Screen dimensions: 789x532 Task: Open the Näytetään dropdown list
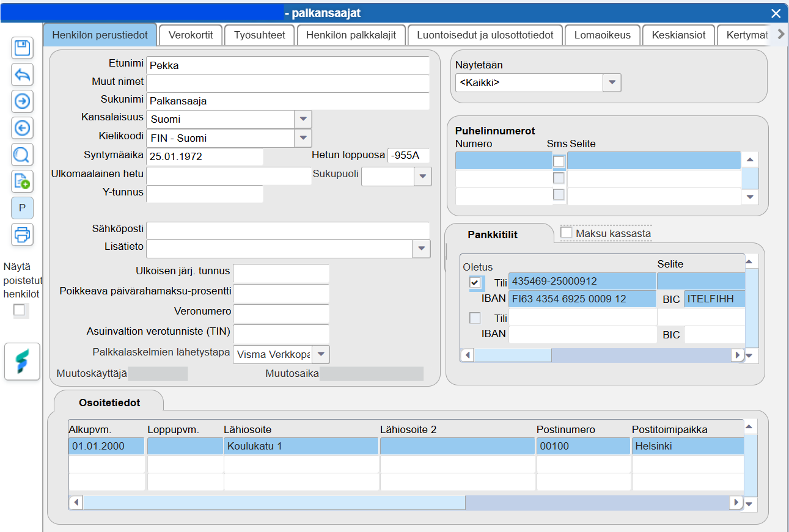point(612,82)
